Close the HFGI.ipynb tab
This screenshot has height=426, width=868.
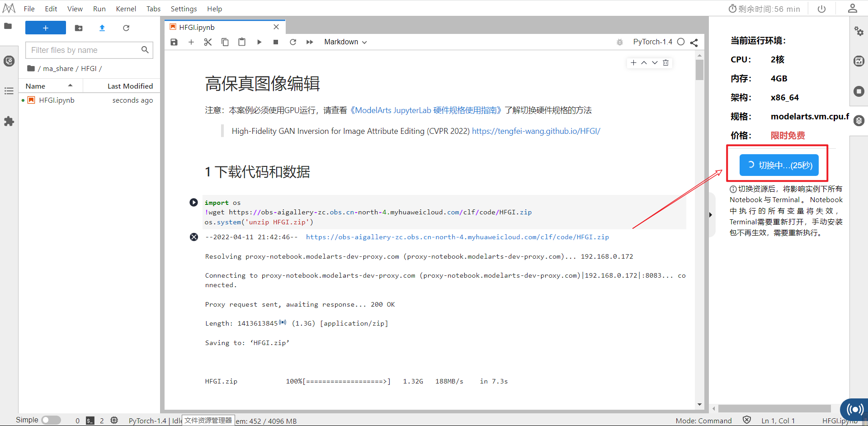pos(276,27)
